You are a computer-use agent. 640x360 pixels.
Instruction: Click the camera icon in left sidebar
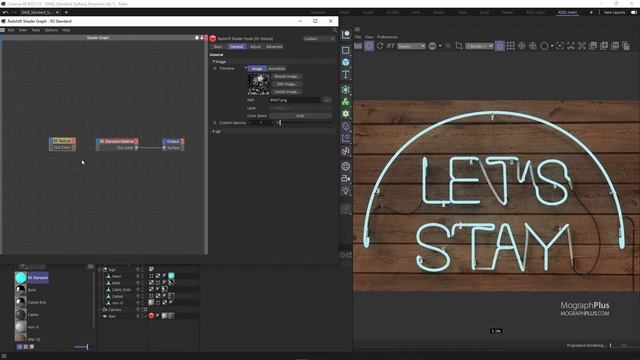click(x=345, y=178)
